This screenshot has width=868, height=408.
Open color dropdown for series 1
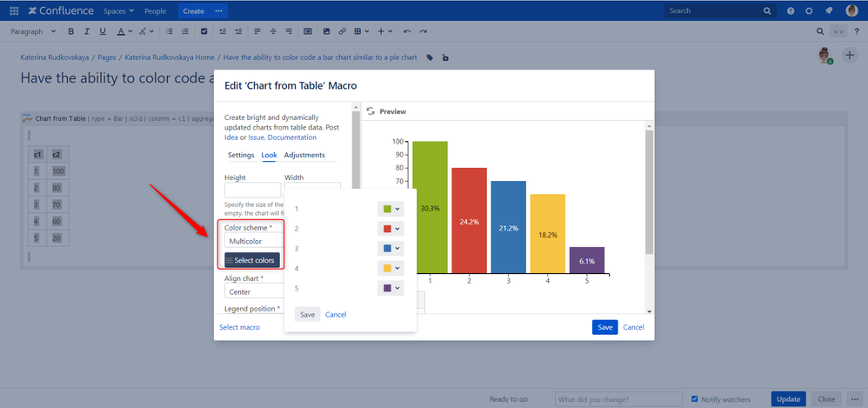(391, 209)
